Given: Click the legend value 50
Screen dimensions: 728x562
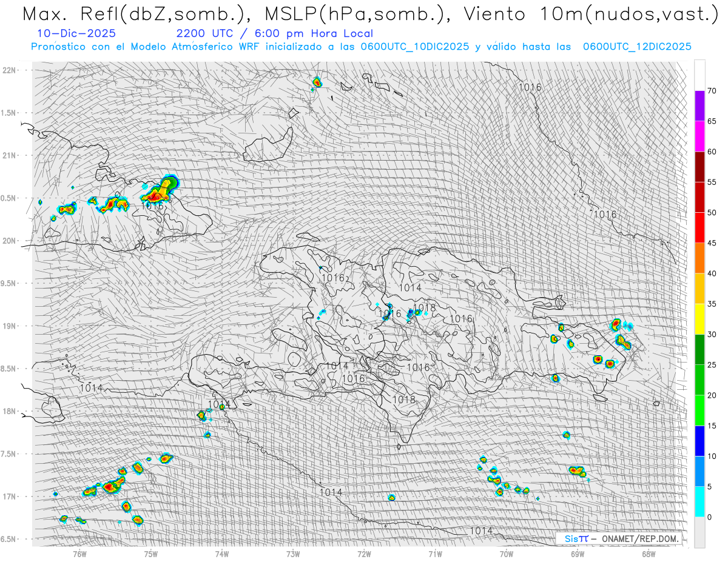Looking at the screenshot, I should [x=712, y=213].
